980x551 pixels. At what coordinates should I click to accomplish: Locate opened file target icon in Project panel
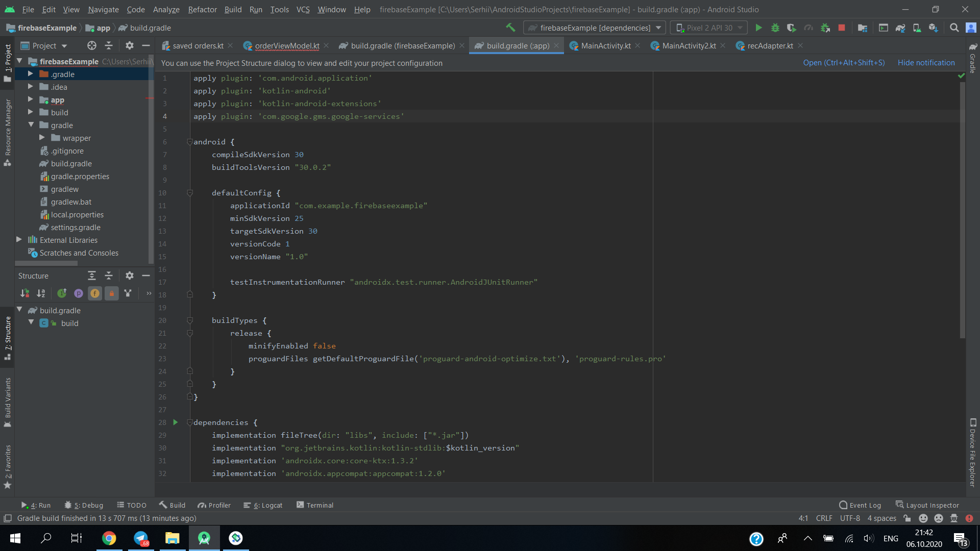click(92, 45)
